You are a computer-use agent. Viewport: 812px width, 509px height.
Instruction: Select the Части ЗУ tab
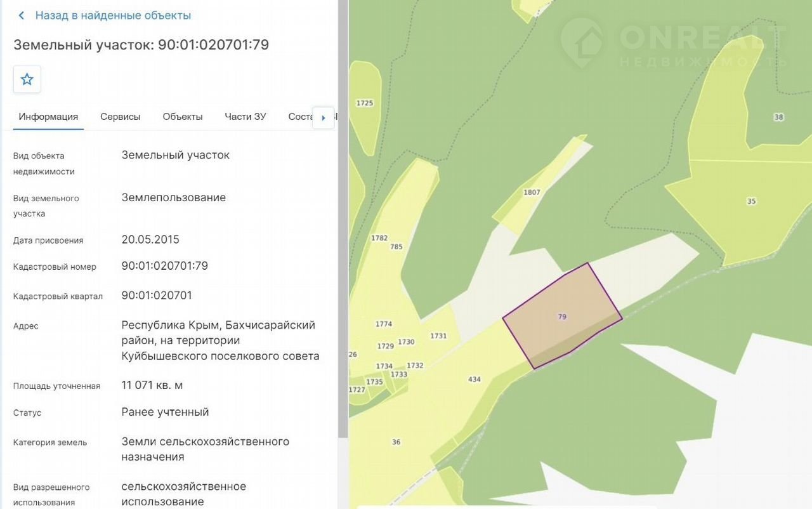(x=246, y=117)
